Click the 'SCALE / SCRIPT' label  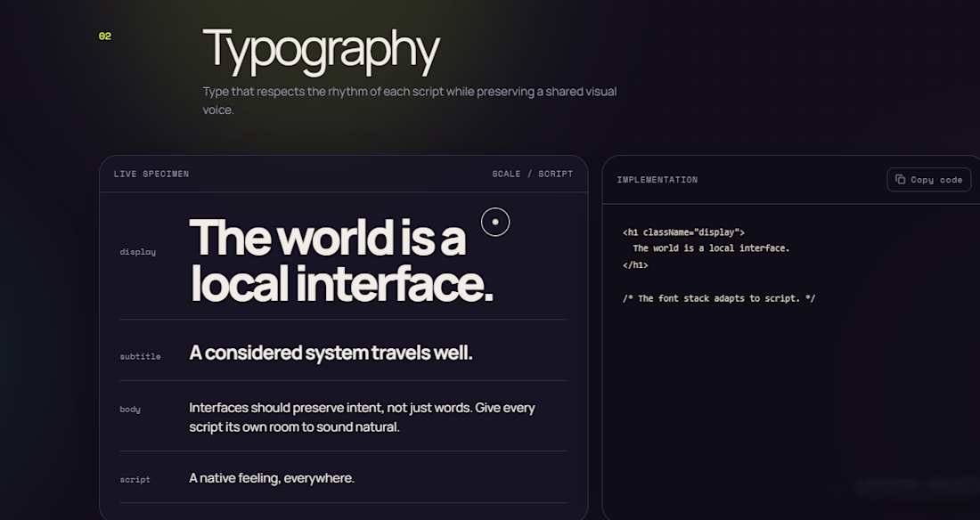coord(533,174)
